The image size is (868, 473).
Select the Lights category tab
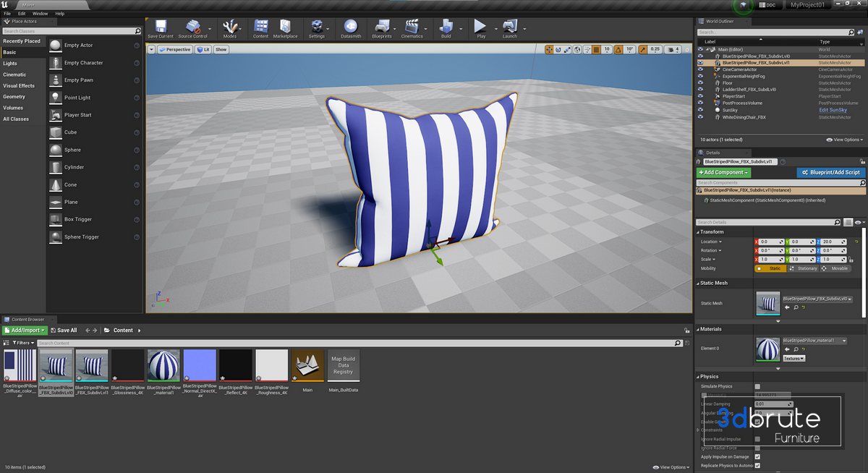click(x=10, y=64)
